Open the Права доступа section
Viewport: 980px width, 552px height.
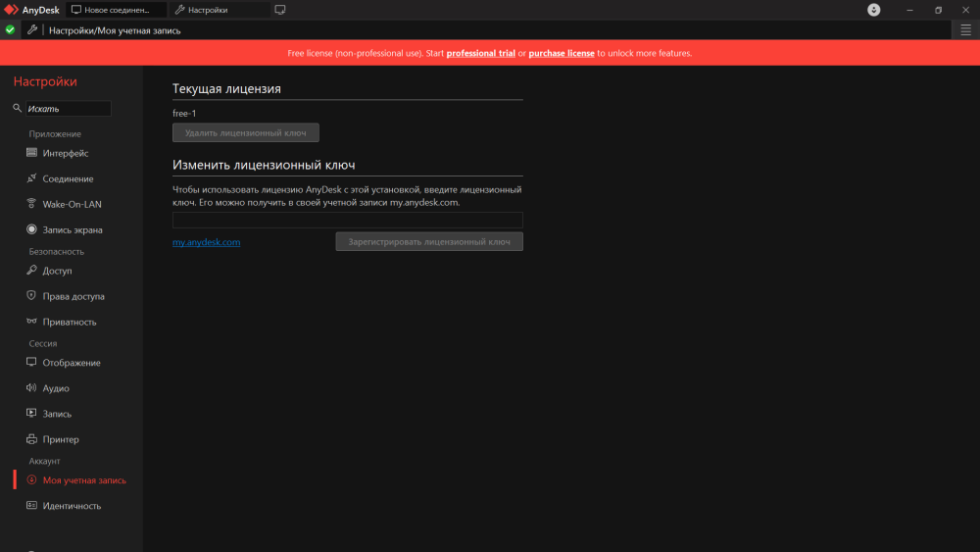click(73, 296)
